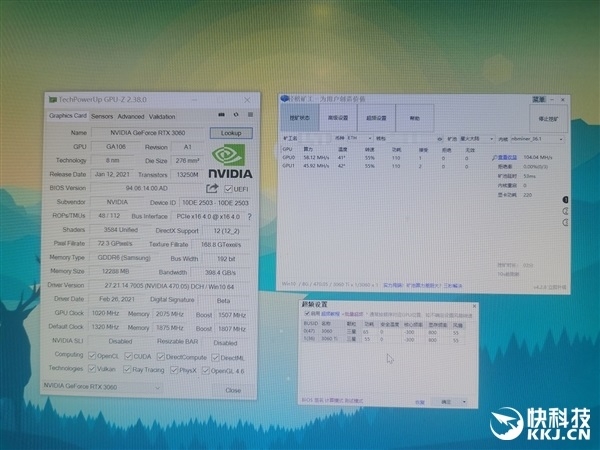Switch to the Graphics Card tab
Viewport: 600px width, 450px height.
point(68,116)
